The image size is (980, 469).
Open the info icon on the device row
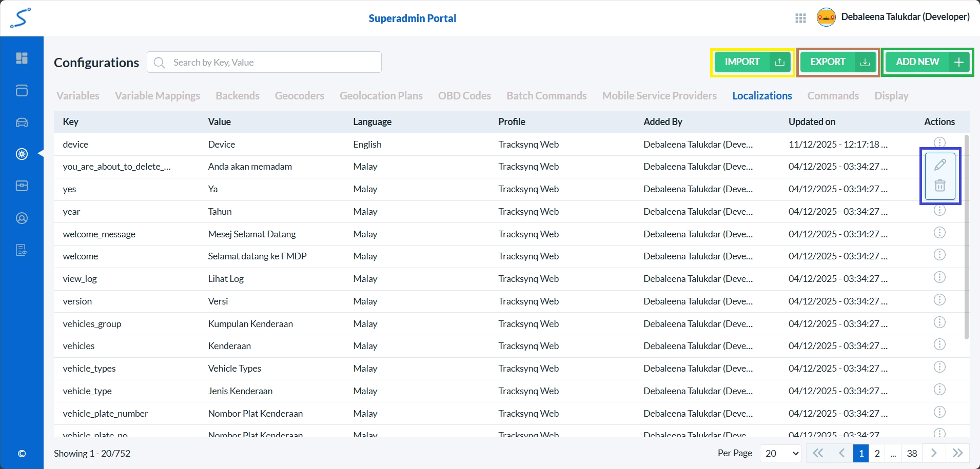[939, 142]
